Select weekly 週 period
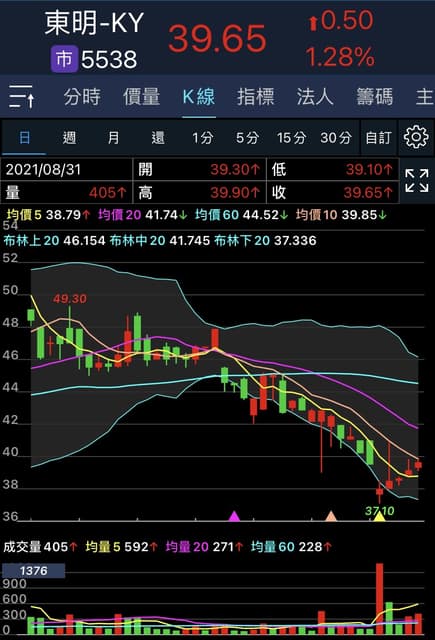The width and height of the screenshot is (435, 640). click(x=69, y=138)
